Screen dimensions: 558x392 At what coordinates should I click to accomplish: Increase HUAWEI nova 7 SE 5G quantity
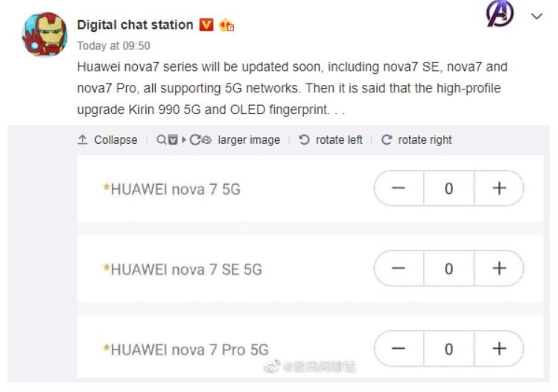pos(498,269)
